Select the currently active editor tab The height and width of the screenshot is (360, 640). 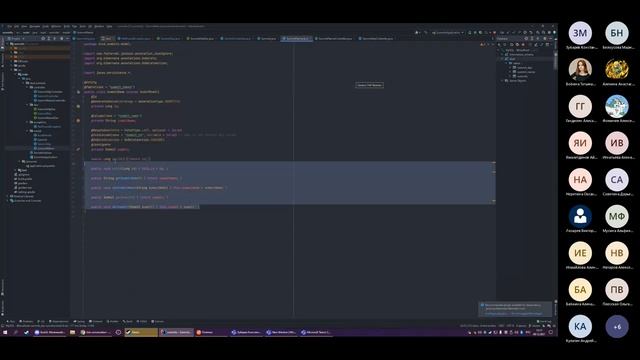297,38
